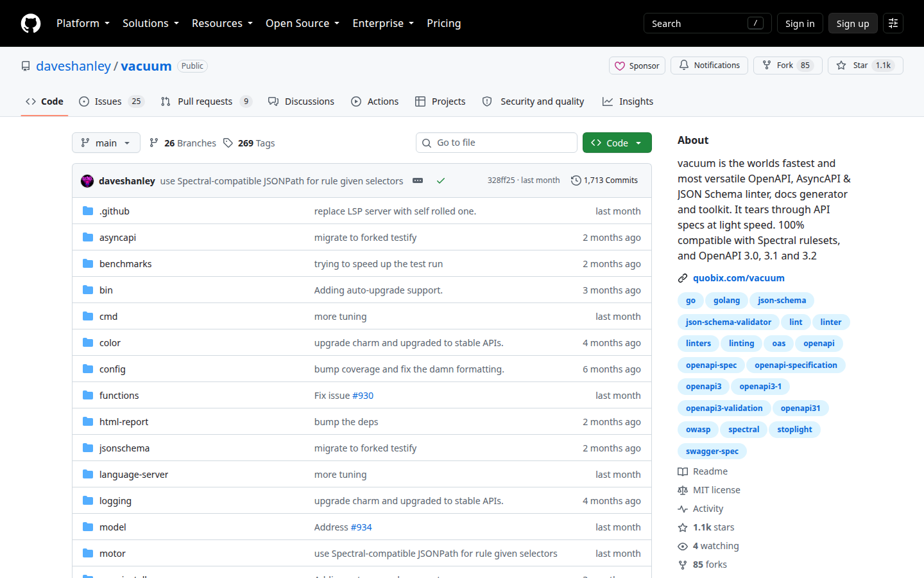Click the Activity pulse icon
The width and height of the screenshot is (924, 578).
coord(683,509)
